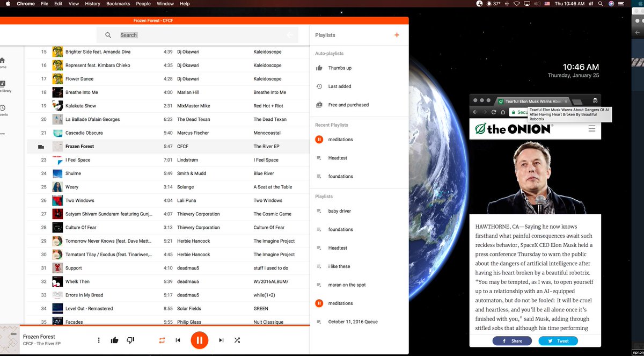The width and height of the screenshot is (644, 356).
Task: Open the People menu
Action: tap(143, 4)
